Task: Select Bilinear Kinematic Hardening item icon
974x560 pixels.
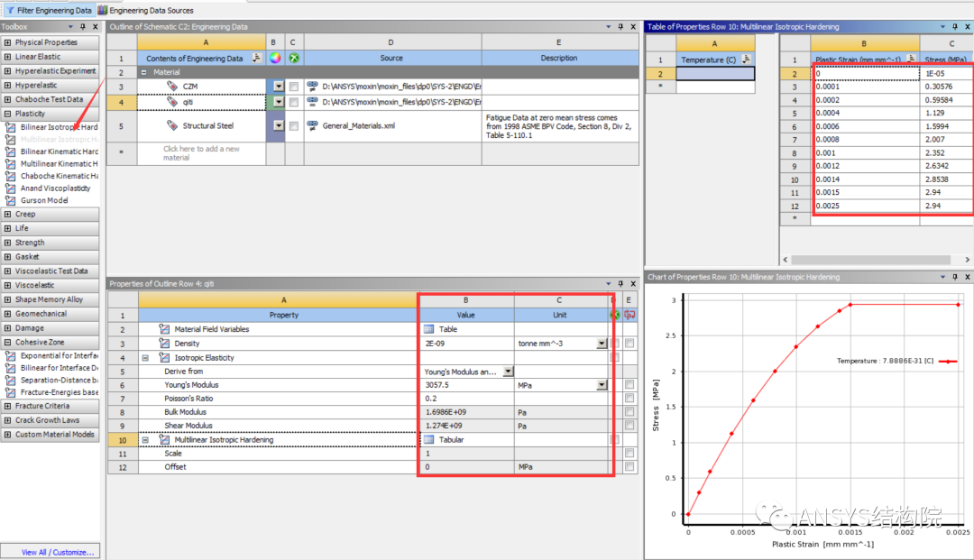Action: click(x=11, y=151)
